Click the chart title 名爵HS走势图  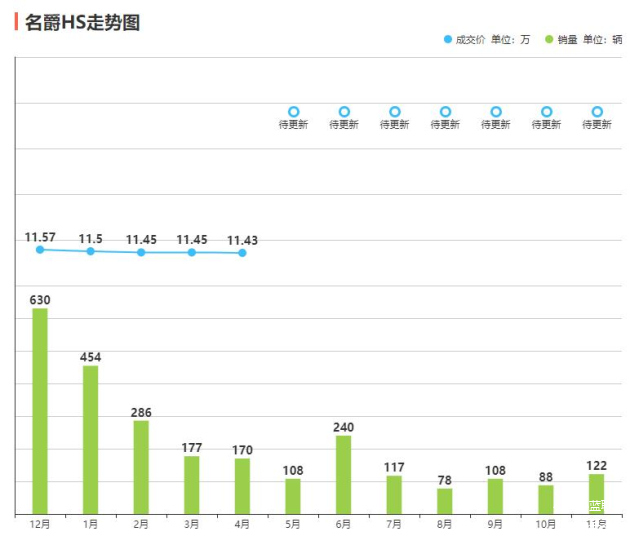[82, 22]
